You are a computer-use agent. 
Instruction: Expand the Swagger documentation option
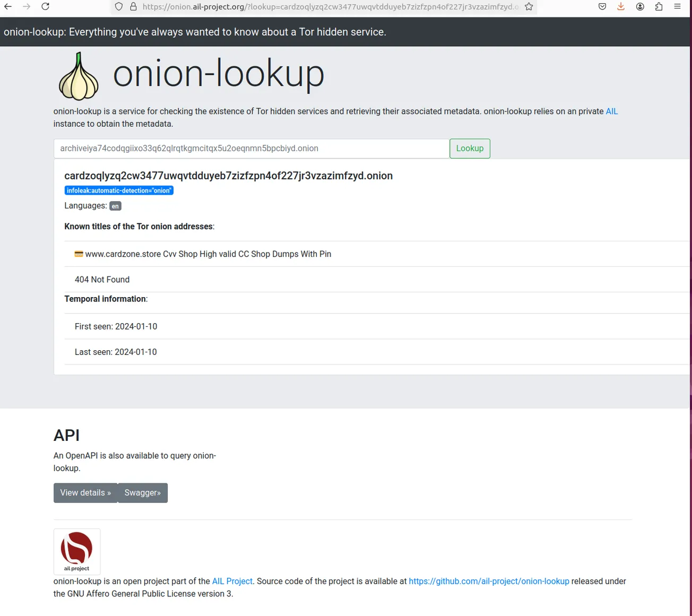[x=142, y=492]
